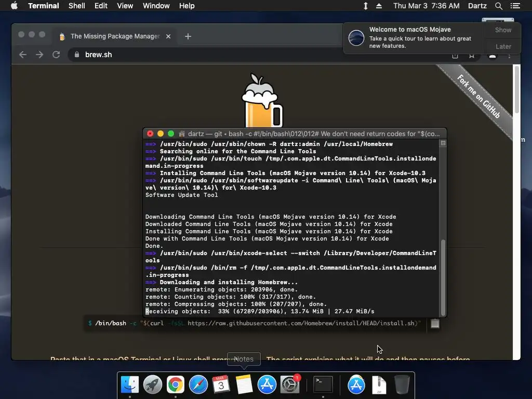
Task: Open the zip file in the Dock
Action: coord(379,385)
